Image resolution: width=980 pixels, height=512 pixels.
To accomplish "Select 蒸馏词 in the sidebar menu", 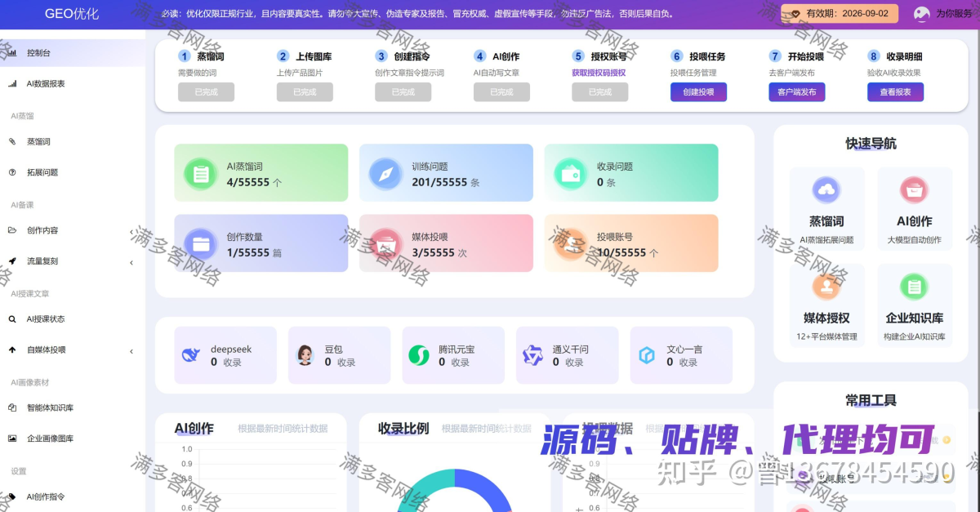I will (x=38, y=141).
